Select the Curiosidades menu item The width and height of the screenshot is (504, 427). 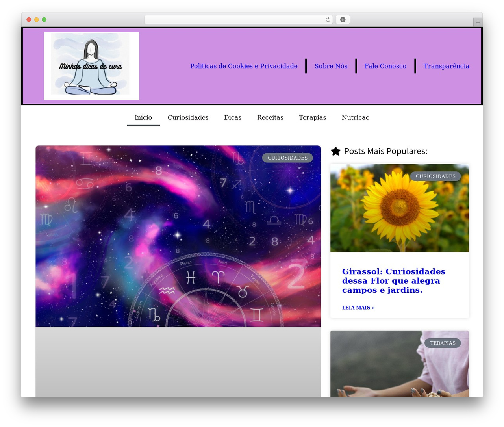click(188, 117)
